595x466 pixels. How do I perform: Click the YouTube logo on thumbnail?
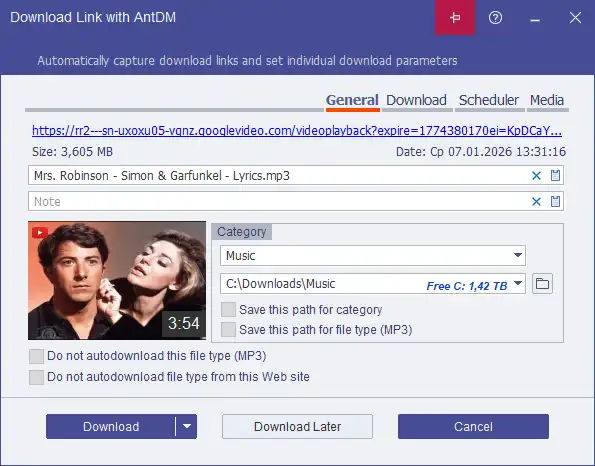point(40,233)
